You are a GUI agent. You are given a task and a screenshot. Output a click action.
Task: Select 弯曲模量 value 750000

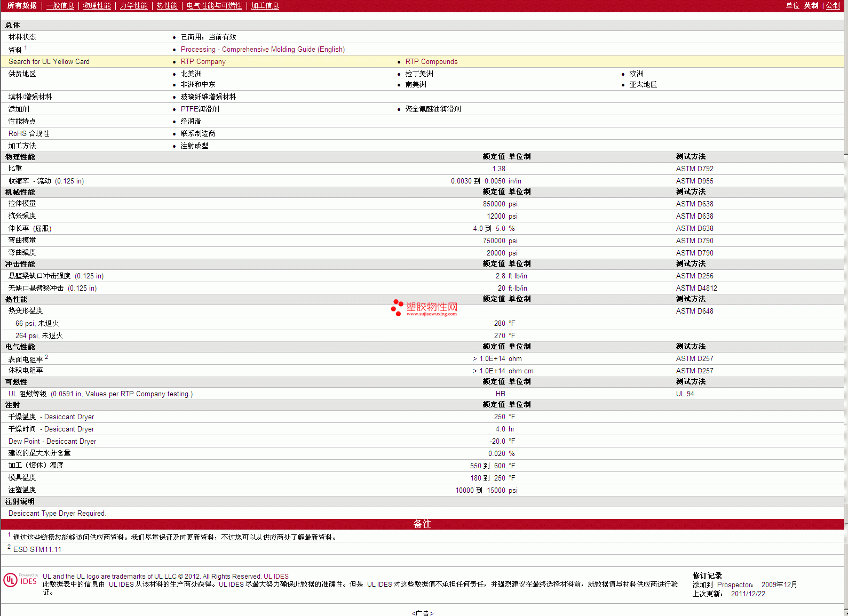pyautogui.click(x=494, y=241)
